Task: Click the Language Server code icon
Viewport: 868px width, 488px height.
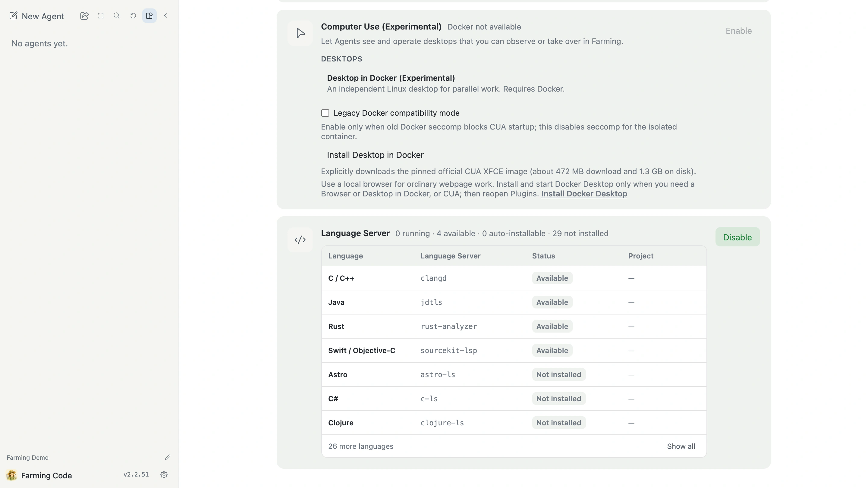Action: coord(300,240)
